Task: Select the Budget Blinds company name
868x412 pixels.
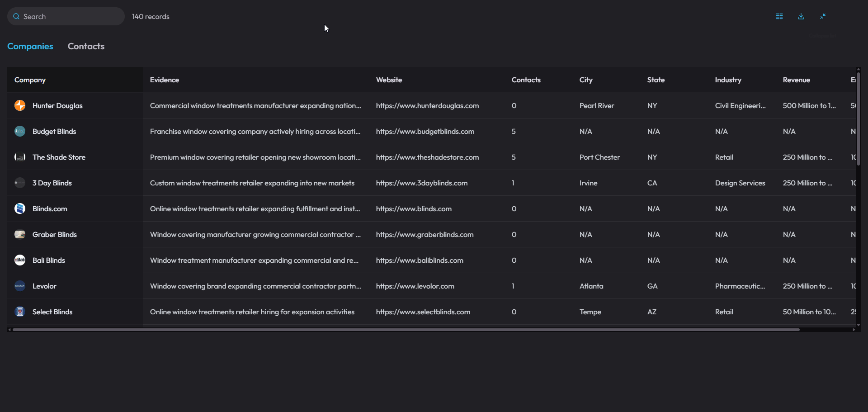Action: coord(54,131)
